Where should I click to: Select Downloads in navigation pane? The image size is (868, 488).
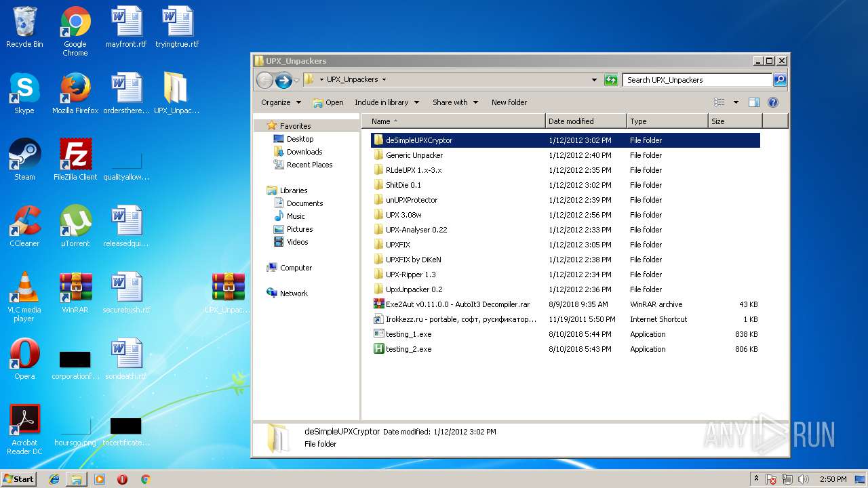pyautogui.click(x=304, y=152)
